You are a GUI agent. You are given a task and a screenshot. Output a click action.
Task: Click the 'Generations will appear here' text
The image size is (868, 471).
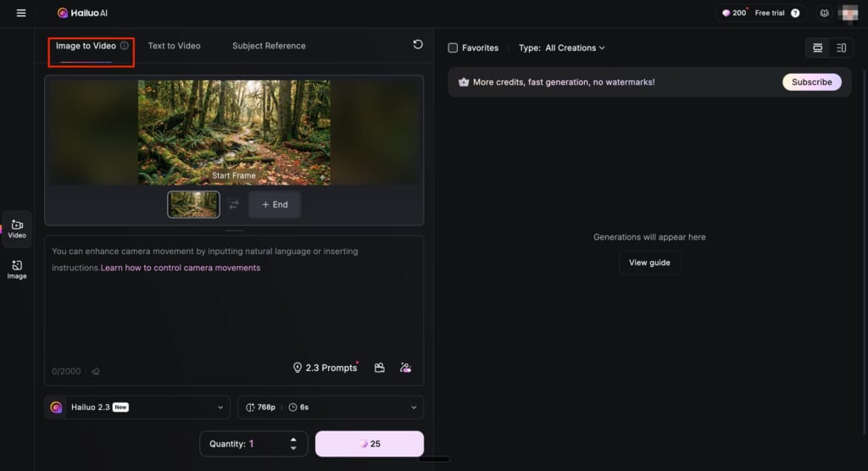[649, 237]
